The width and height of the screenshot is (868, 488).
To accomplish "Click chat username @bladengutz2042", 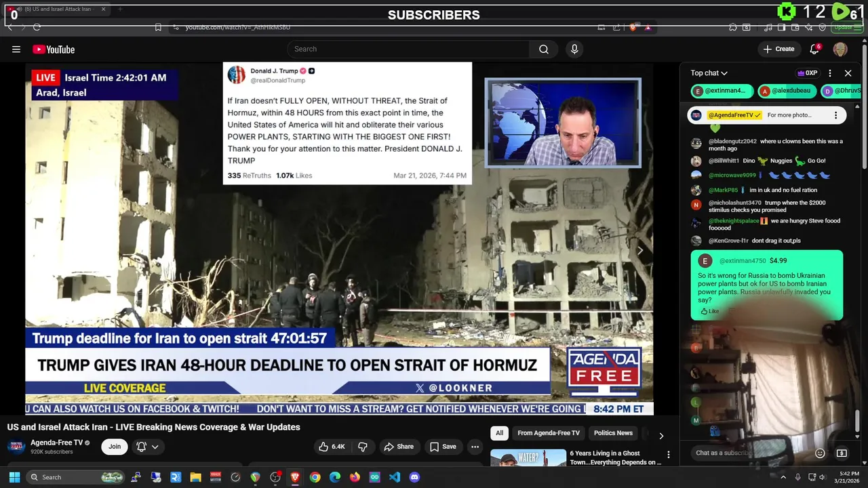I will tap(732, 141).
